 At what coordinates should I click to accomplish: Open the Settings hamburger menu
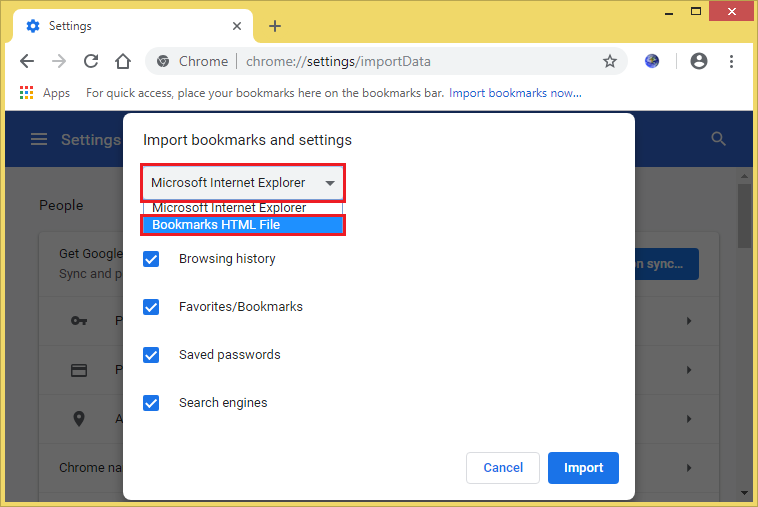click(39, 140)
